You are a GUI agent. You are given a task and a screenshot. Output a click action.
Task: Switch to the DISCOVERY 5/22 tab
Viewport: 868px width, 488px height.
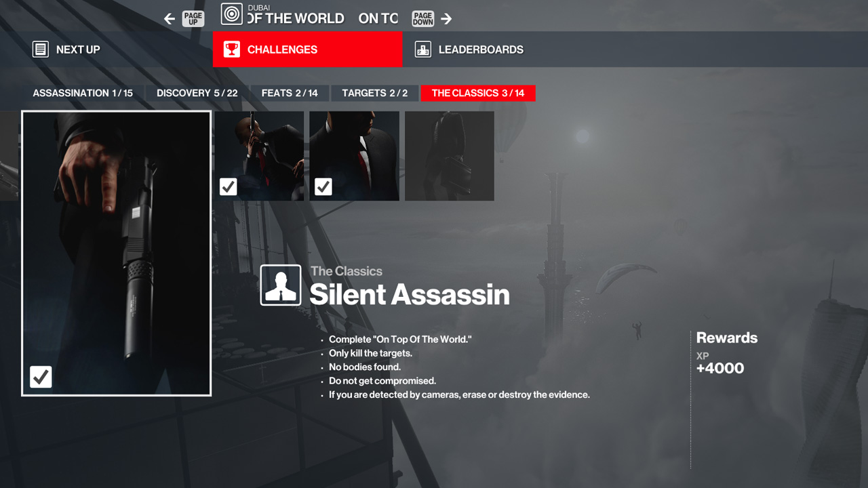tap(197, 93)
